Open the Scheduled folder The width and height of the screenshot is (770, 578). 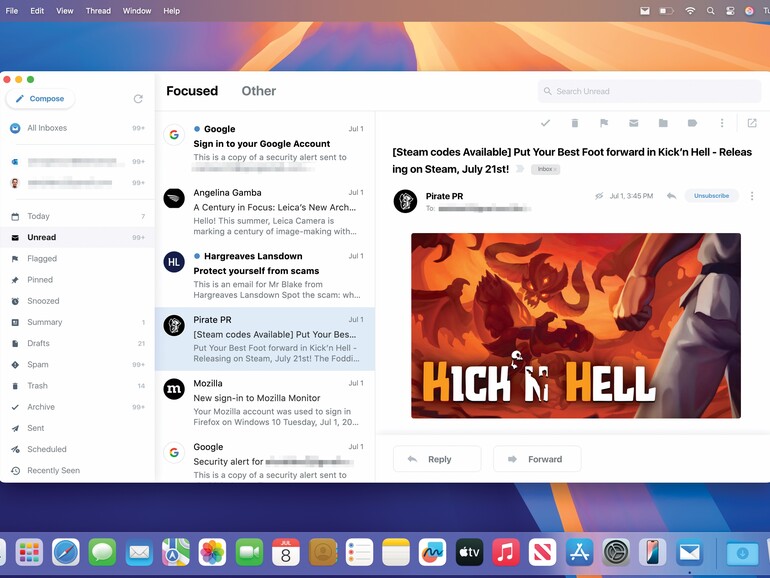pos(77,449)
